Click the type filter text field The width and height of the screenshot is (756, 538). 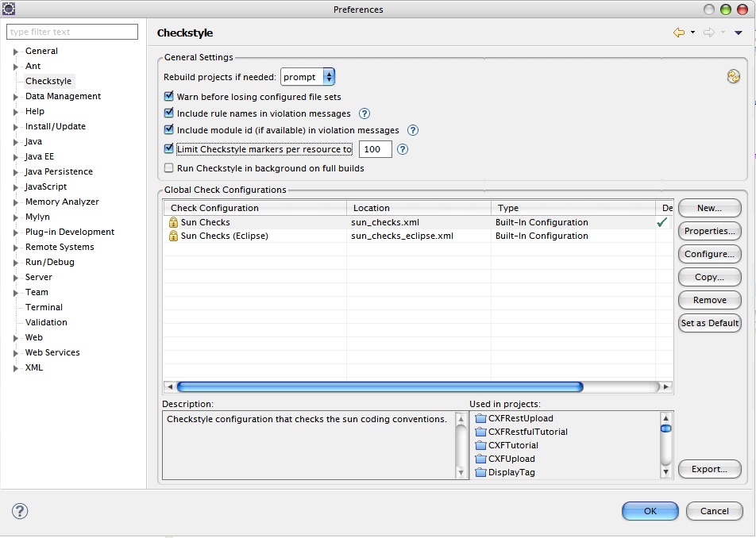click(x=73, y=32)
